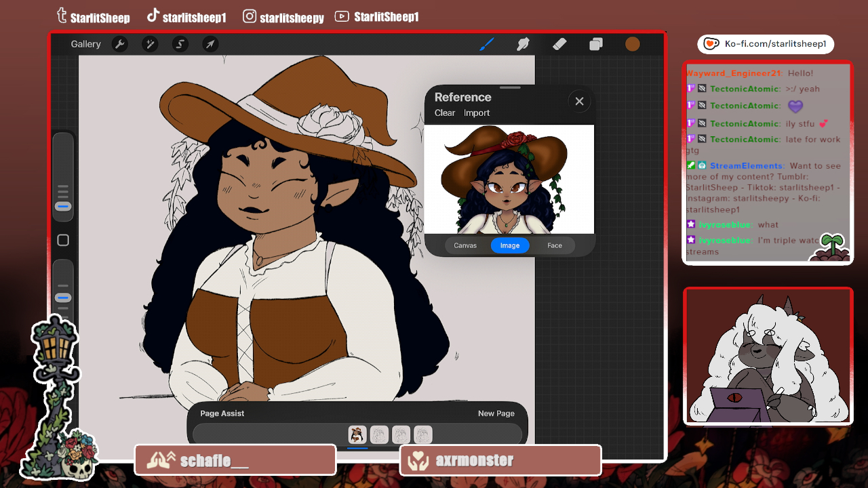868x488 pixels.
Task: Return to the Gallery
Action: coord(85,44)
